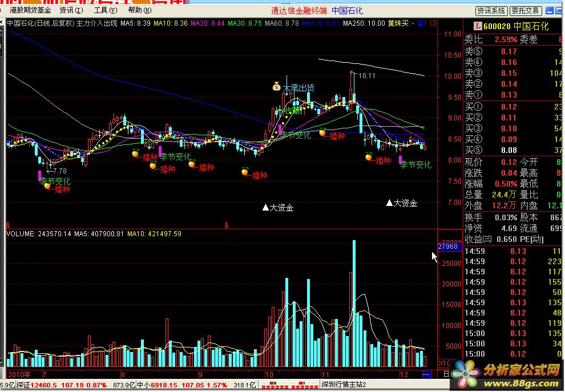Open the 工具(V) menu
The height and width of the screenshot is (392, 565).
tap(105, 10)
